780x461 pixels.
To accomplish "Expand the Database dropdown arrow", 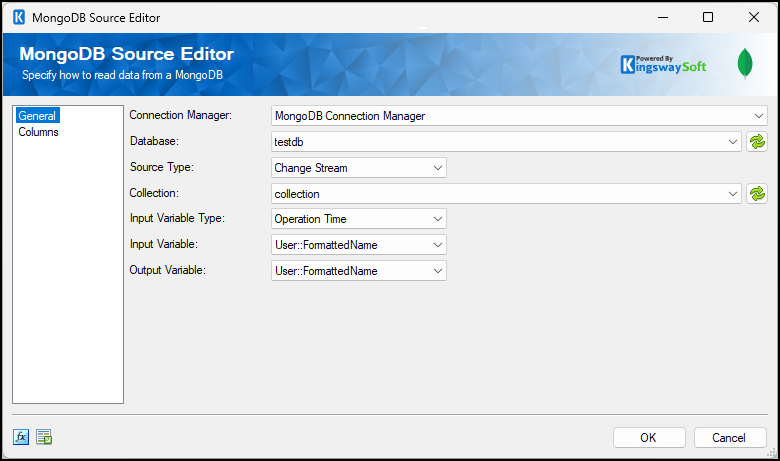I will point(733,142).
